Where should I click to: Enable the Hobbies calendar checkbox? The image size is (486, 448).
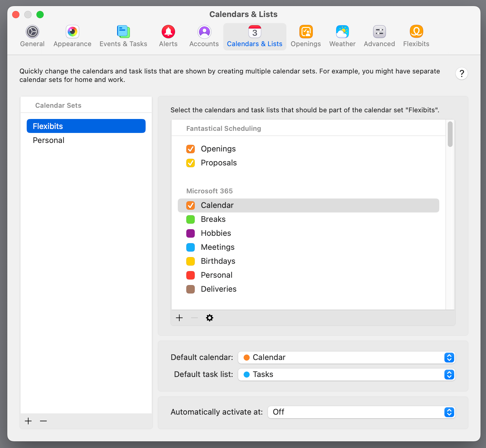point(191,233)
